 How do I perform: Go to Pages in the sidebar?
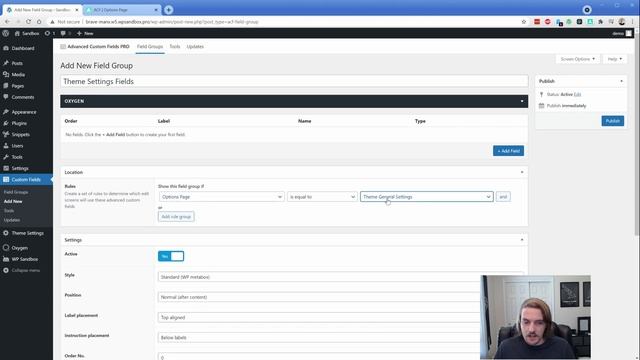coord(18,86)
